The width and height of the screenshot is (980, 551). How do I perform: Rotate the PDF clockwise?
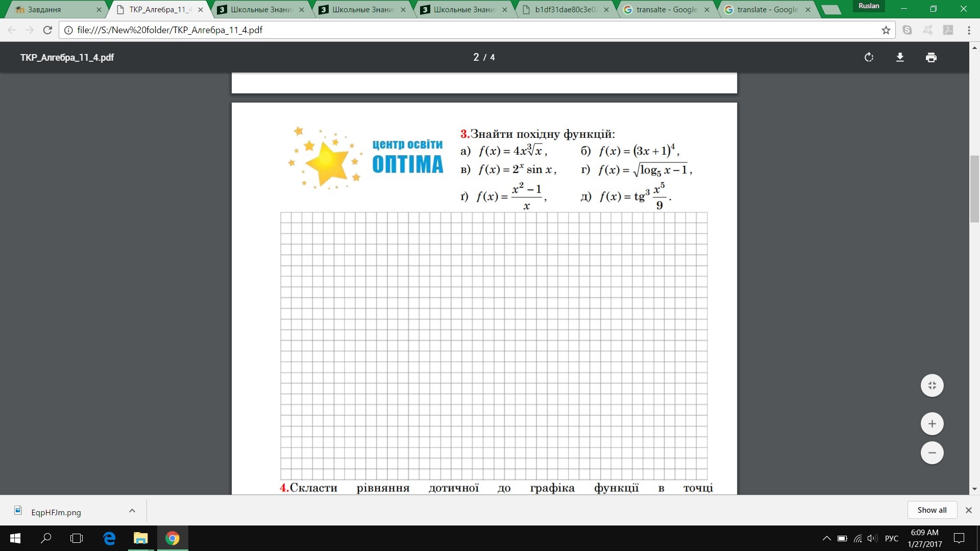click(869, 57)
